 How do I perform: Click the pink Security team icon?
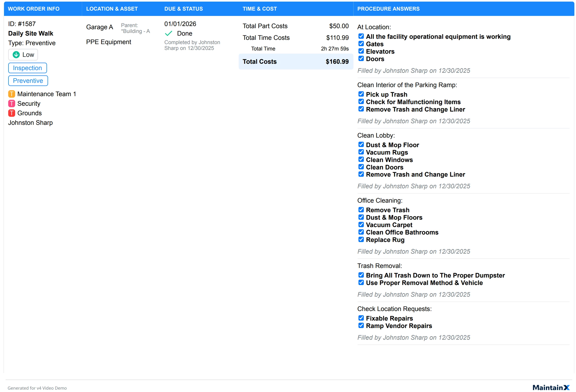click(12, 104)
